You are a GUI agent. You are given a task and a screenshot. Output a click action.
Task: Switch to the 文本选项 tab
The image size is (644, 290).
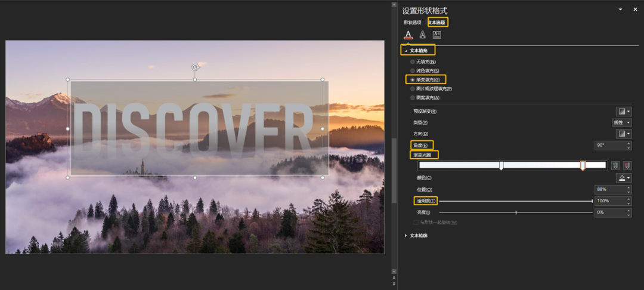436,23
